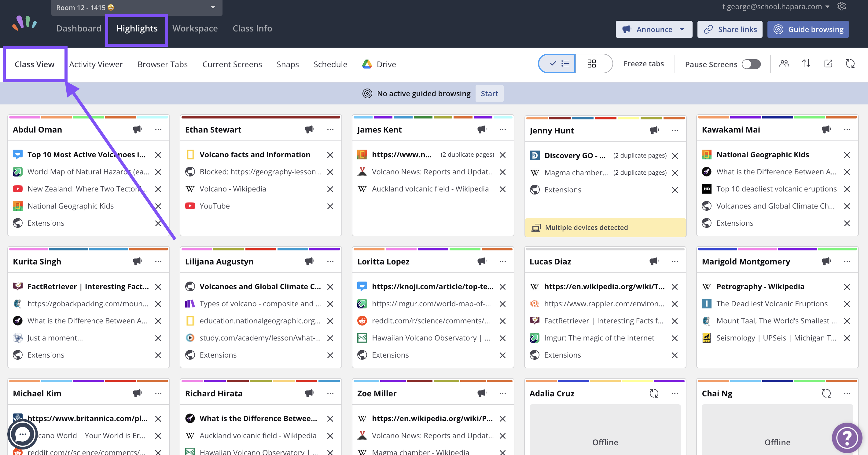Open view in new window icon

click(828, 63)
